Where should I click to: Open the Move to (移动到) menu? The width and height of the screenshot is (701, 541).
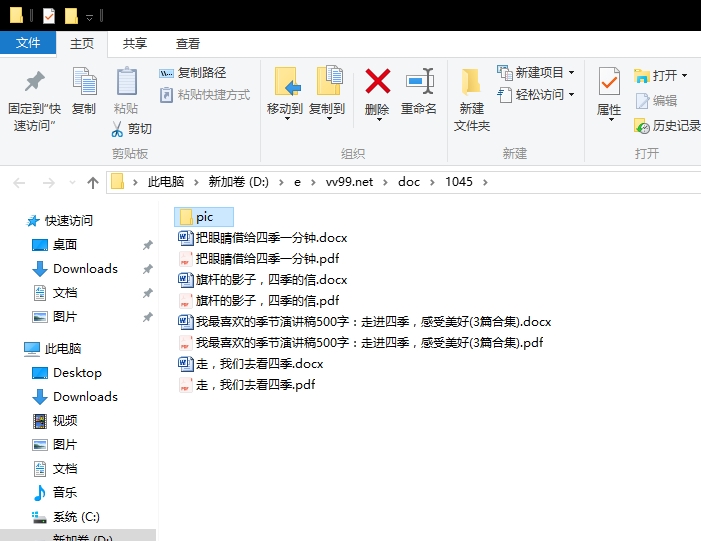tap(285, 94)
